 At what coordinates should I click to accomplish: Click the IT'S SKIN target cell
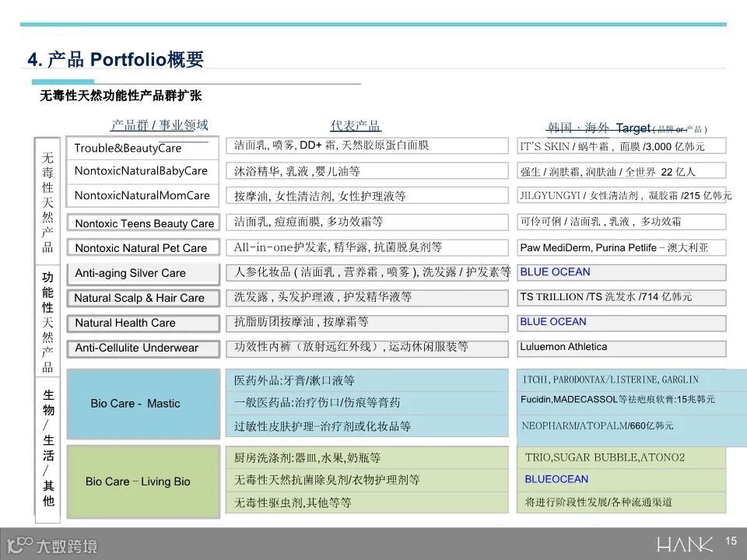pyautogui.click(x=621, y=146)
